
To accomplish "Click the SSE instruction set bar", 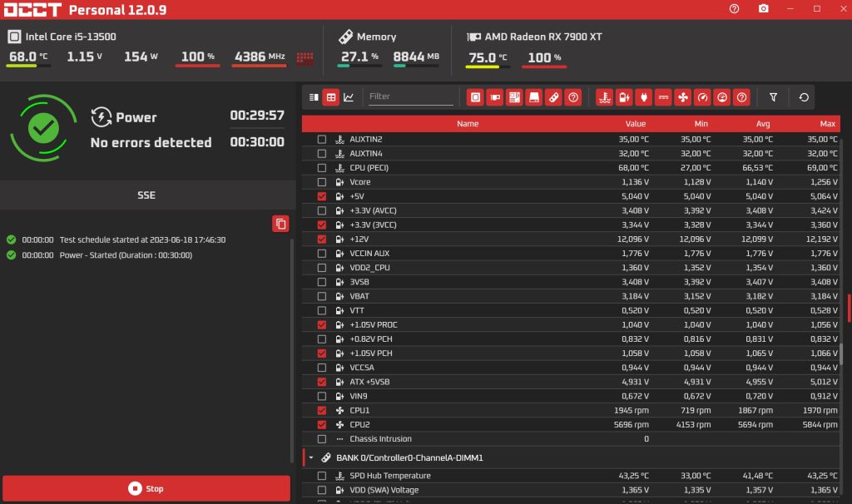I will coord(146,195).
